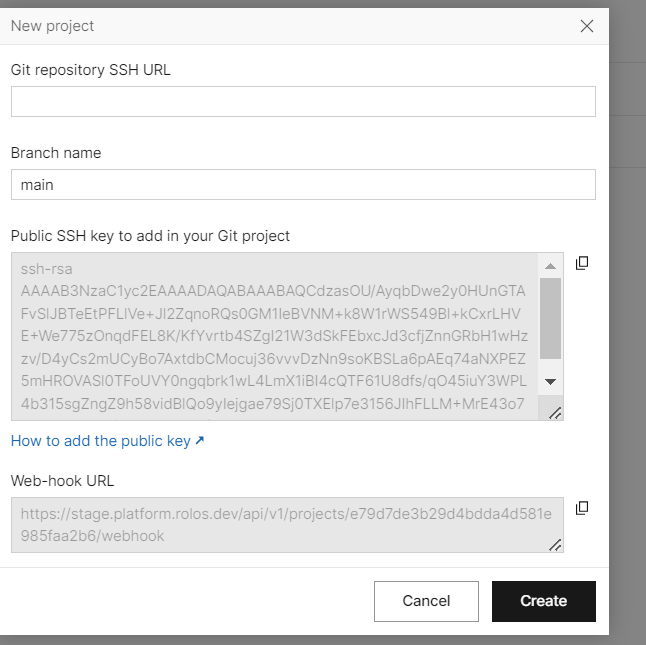This screenshot has width=646, height=645.
Task: Click external-link arrow beside public key help
Action: click(x=200, y=441)
